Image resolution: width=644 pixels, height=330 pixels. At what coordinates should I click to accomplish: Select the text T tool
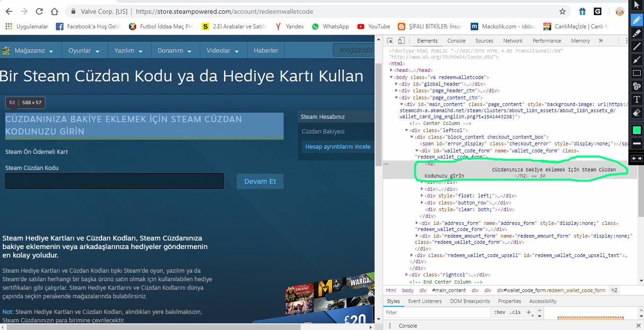tap(637, 99)
